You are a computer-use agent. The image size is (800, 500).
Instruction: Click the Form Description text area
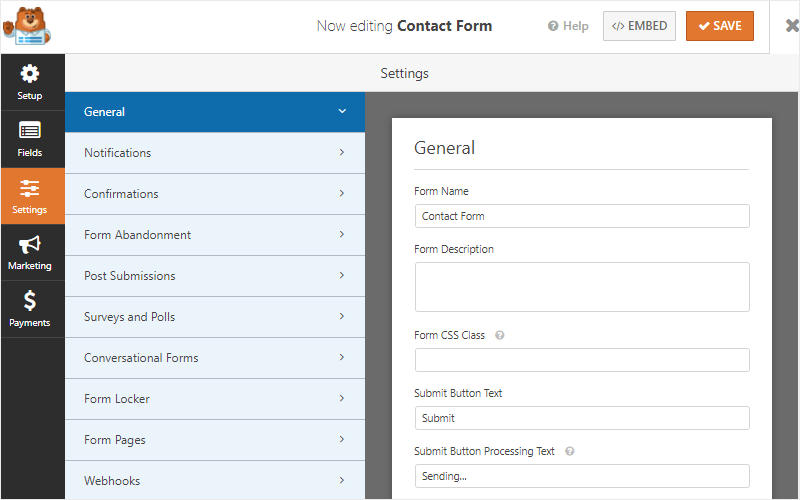coord(582,287)
